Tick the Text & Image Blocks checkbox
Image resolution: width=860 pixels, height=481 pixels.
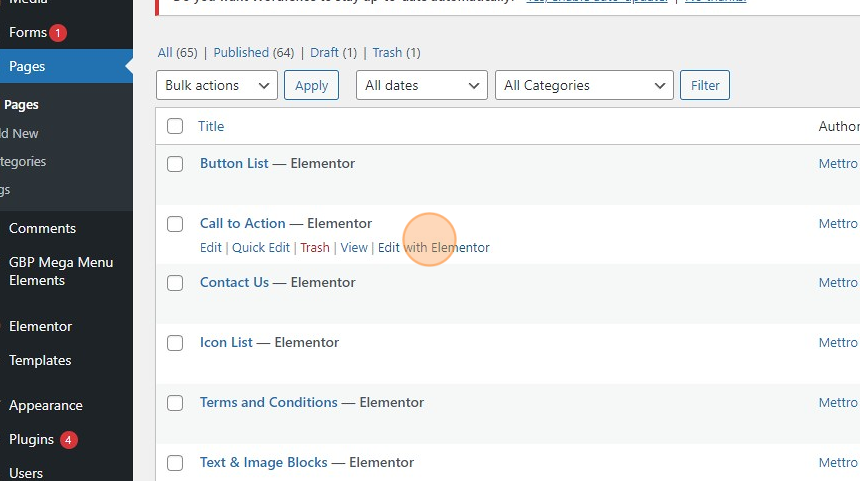(175, 463)
